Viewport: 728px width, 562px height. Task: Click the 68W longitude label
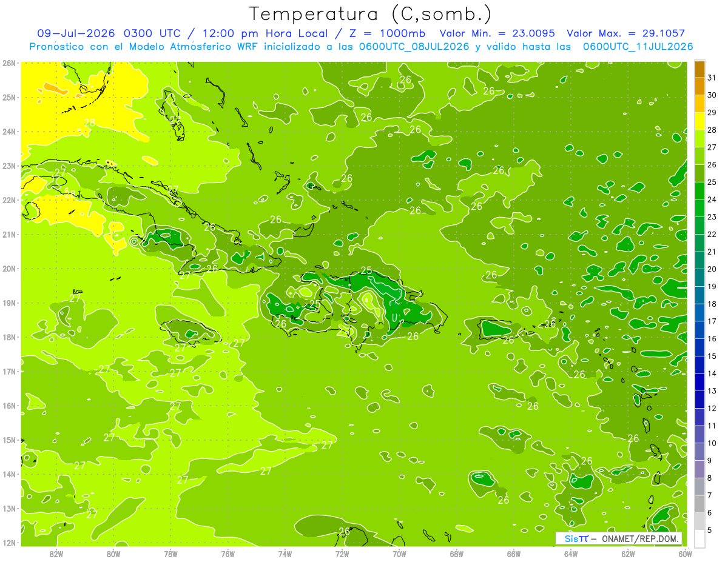[457, 554]
